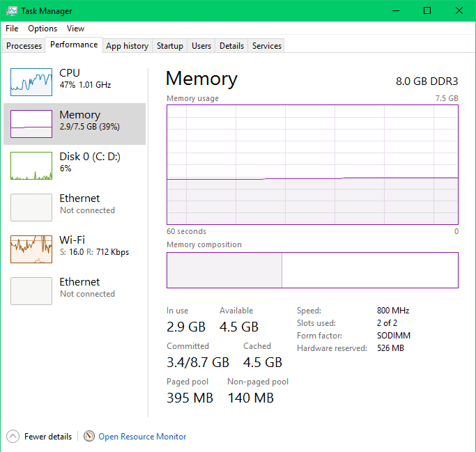Click the Memory usage graph
Viewport: 476px width, 452px height.
[312, 165]
